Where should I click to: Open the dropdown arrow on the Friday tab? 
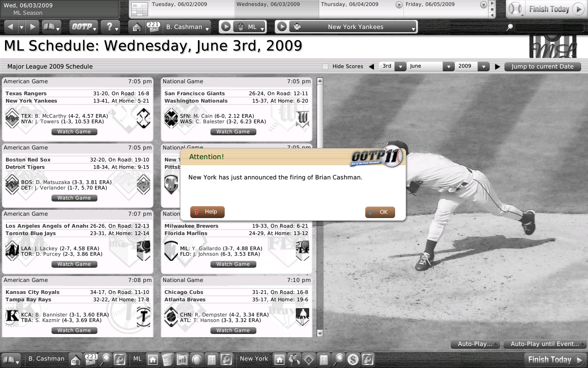tap(483, 5)
